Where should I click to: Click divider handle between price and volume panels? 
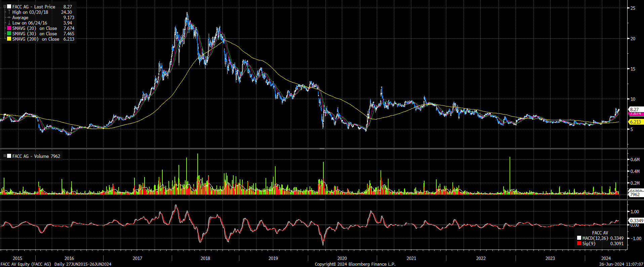(322, 148)
